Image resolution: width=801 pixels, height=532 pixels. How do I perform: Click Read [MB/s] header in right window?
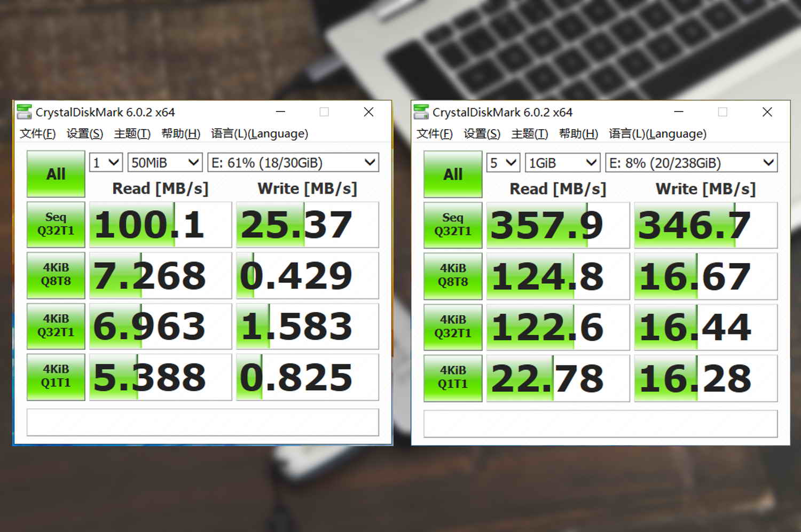pyautogui.click(x=558, y=189)
